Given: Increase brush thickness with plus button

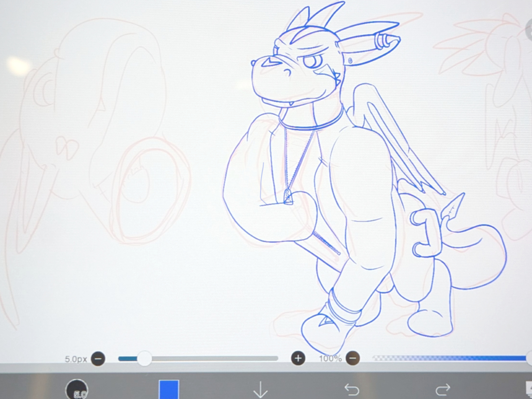Looking at the screenshot, I should click(298, 359).
